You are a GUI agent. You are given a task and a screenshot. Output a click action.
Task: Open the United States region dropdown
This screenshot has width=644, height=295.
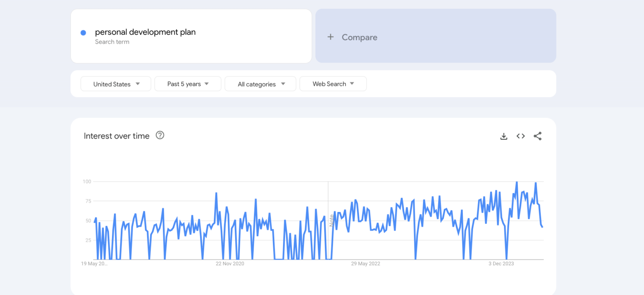[x=115, y=84]
